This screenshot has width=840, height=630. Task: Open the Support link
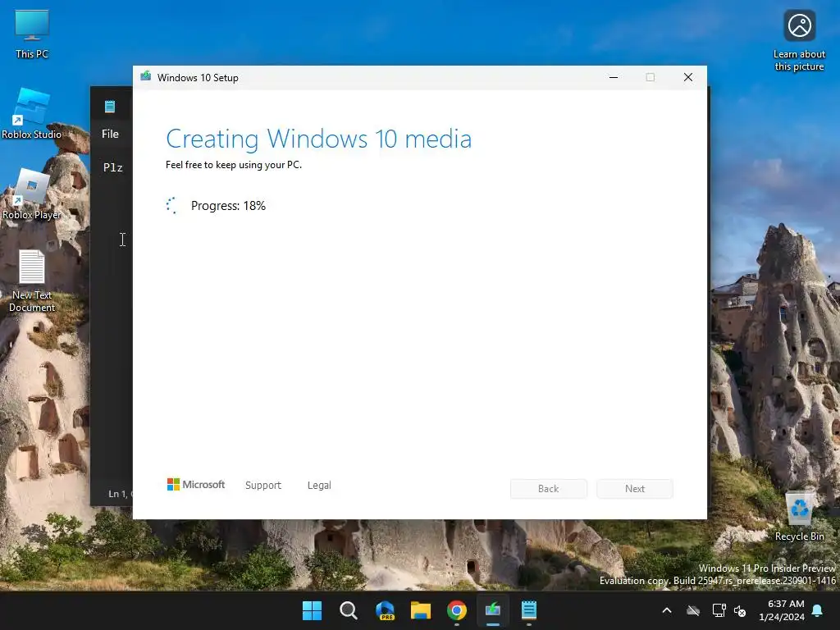(263, 485)
